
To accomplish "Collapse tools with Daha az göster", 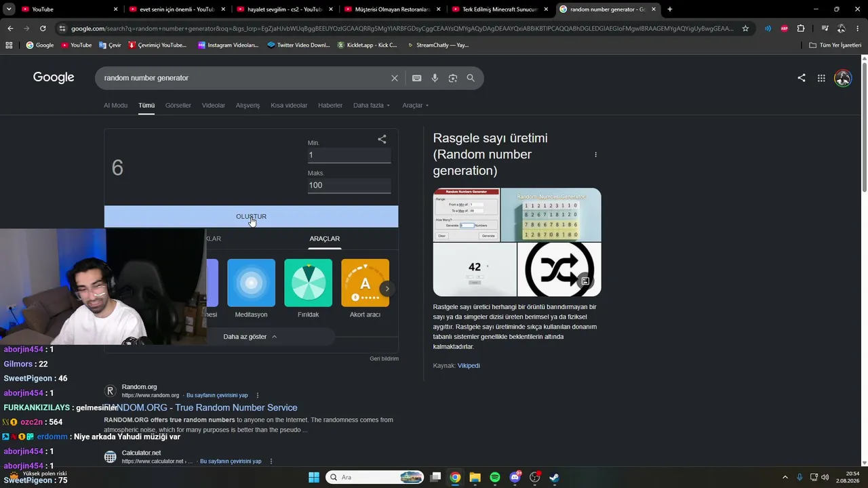I will point(250,337).
